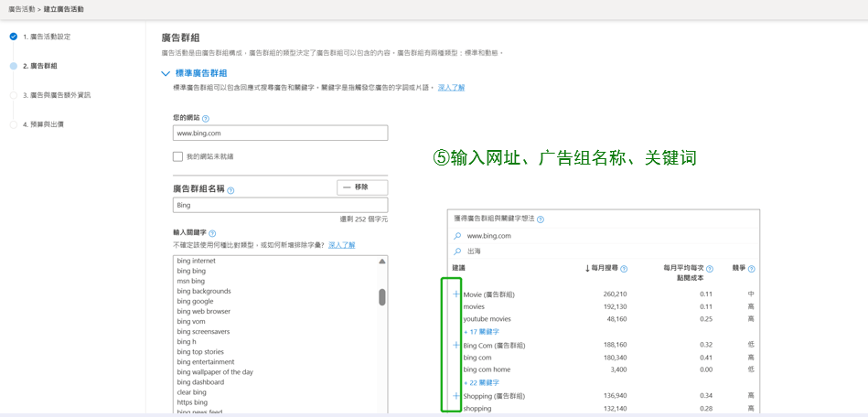Viewport: 868px width, 417px height.
Task: Click keyword 'bing internet' in the list
Action: (x=197, y=261)
